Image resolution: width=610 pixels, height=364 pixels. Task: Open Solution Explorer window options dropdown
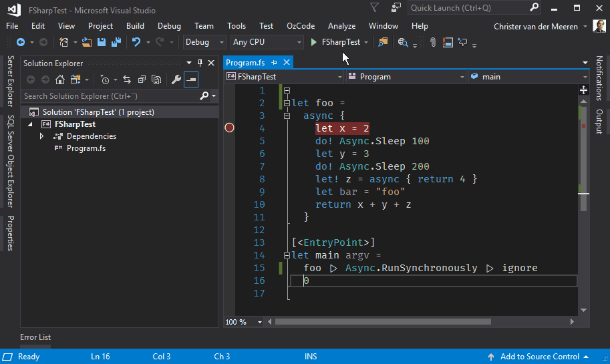pos(188,63)
